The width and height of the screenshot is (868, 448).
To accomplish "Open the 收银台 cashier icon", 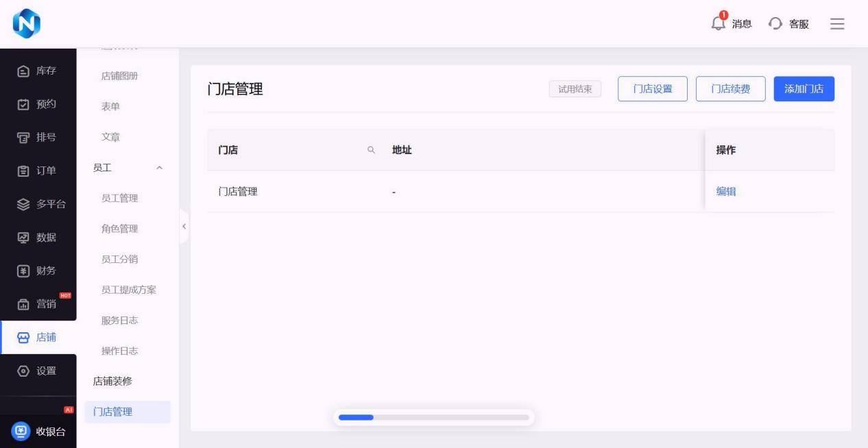I will [21, 431].
